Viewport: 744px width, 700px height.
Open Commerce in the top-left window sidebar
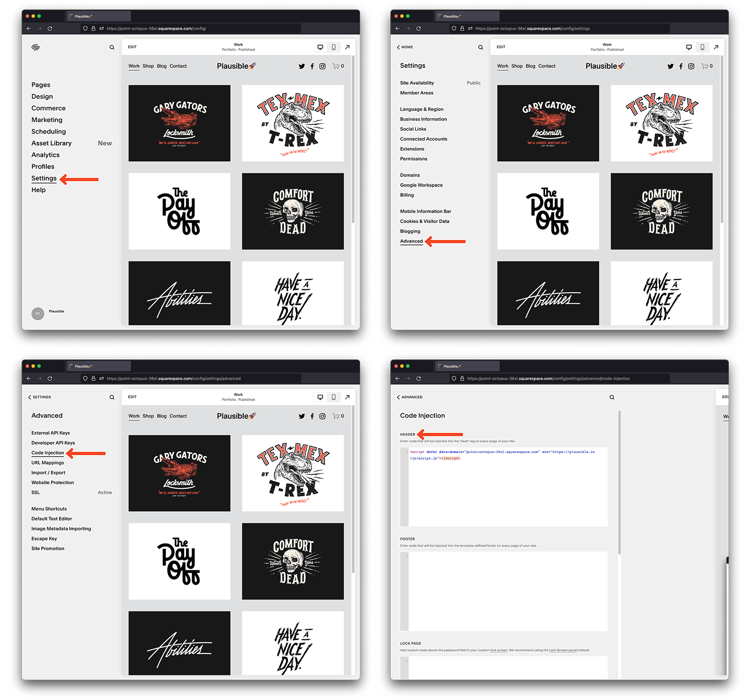(x=48, y=108)
